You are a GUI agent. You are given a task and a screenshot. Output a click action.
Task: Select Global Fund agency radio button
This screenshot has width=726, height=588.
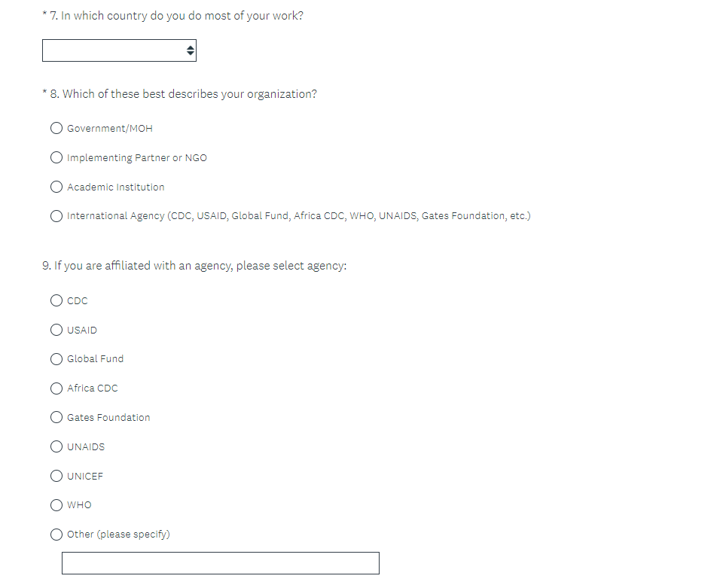56,359
